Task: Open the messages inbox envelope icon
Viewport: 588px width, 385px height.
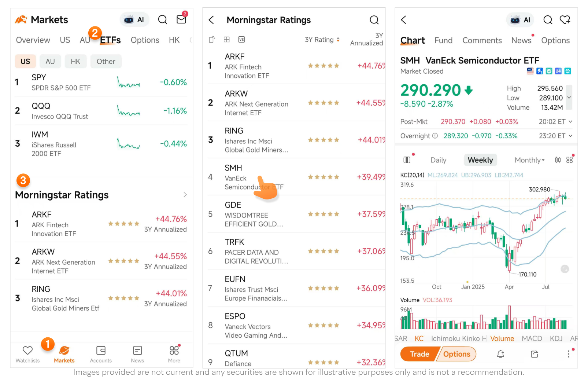Action: point(182,19)
